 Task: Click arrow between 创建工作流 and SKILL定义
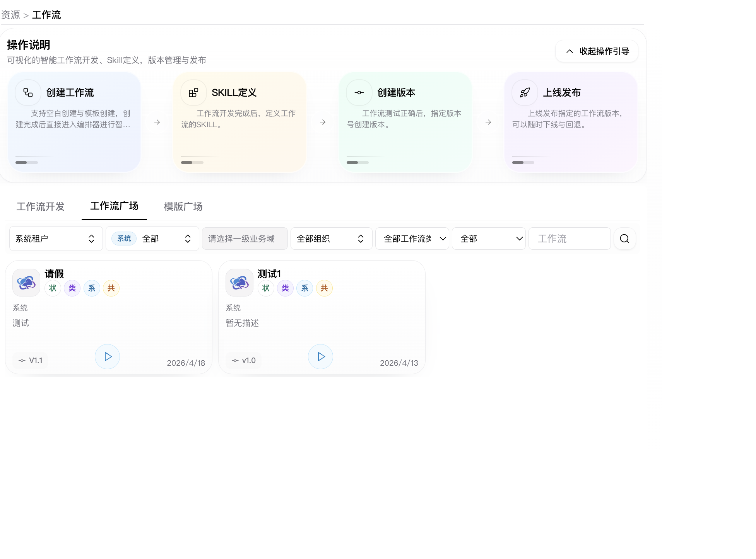tap(157, 122)
